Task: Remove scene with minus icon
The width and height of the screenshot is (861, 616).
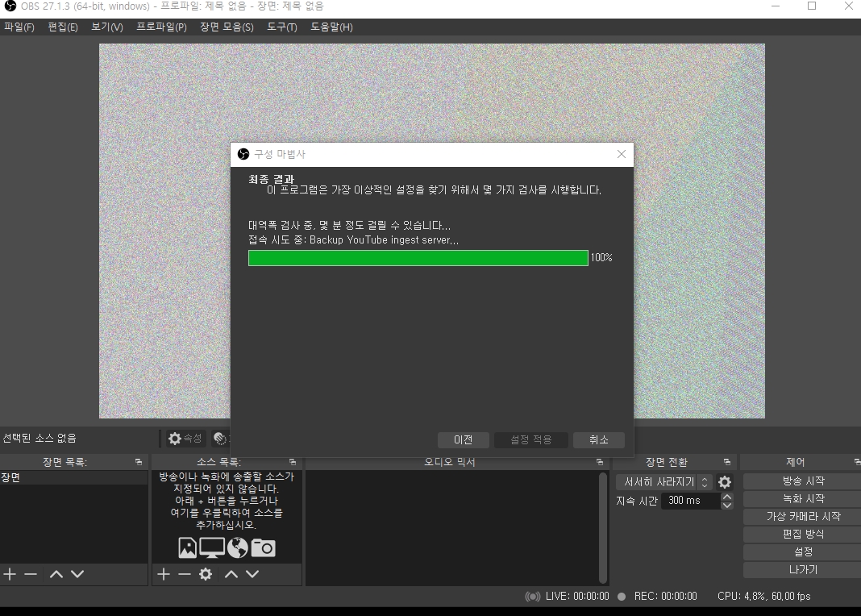Action: coord(31,574)
